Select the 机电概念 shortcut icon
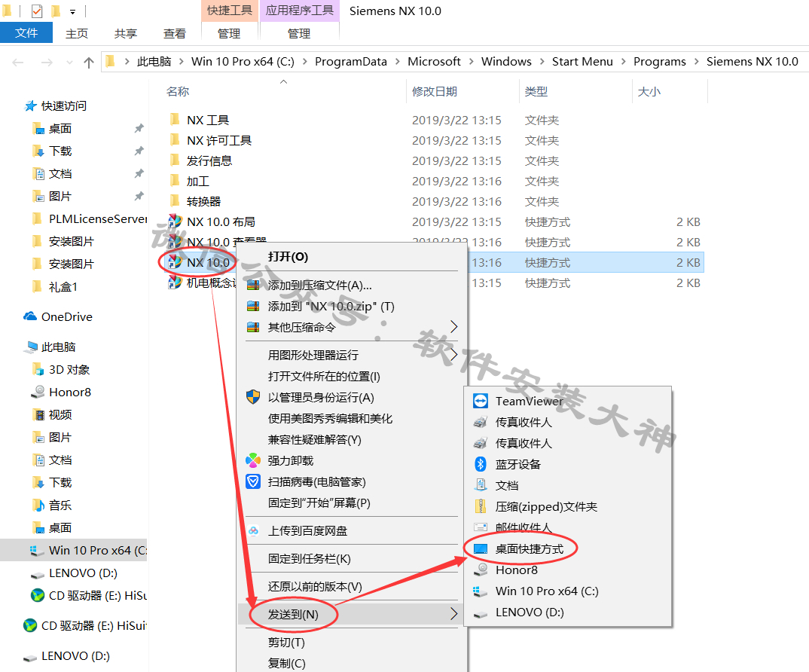This screenshot has width=809, height=672. pos(175,283)
